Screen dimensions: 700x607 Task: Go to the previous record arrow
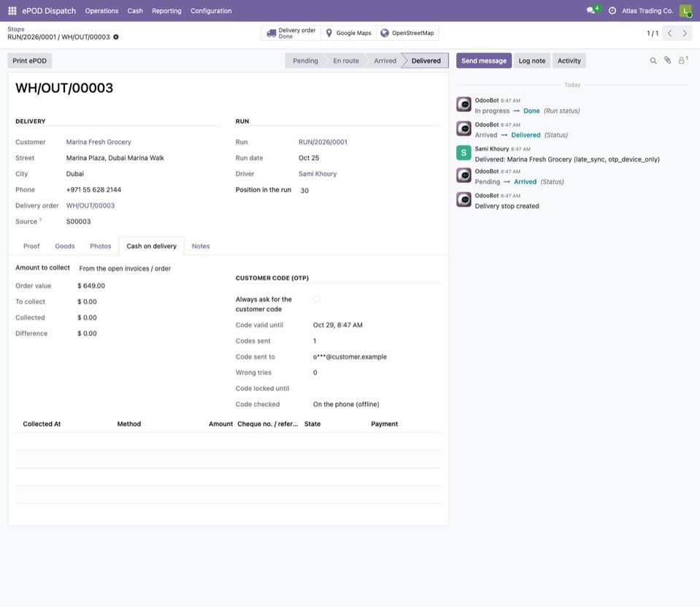coord(669,33)
